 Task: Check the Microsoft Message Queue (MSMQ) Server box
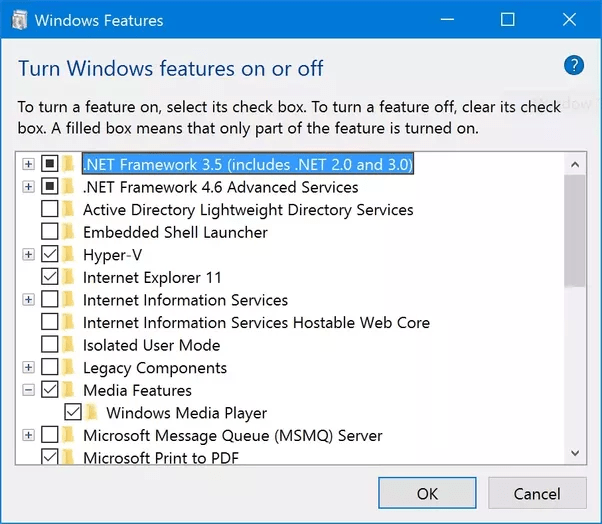coord(50,435)
